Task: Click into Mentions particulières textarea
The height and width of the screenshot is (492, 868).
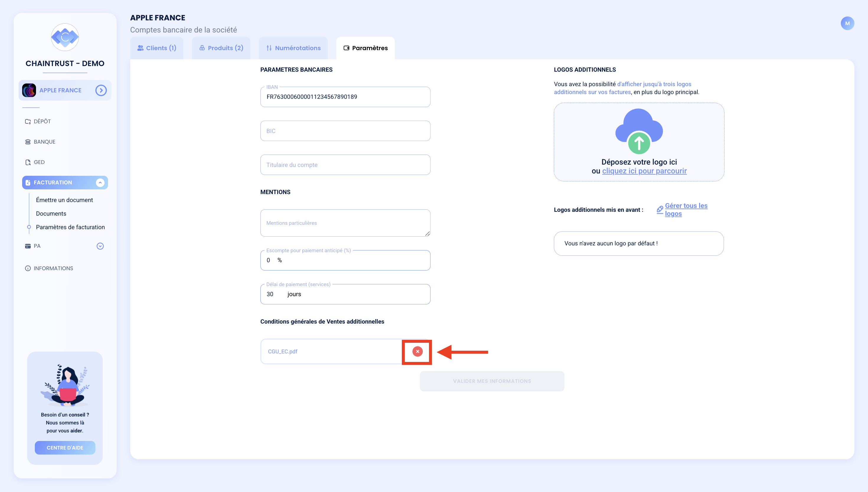Action: [345, 223]
